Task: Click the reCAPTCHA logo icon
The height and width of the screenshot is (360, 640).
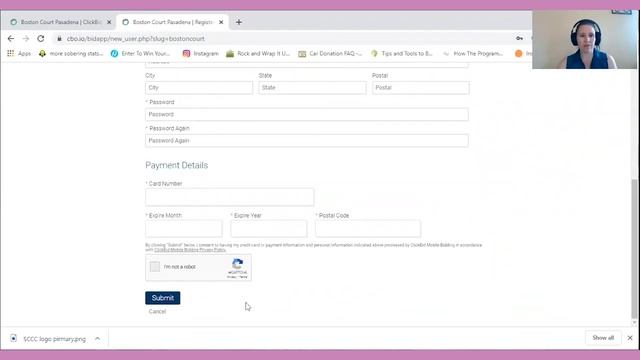Action: pos(238,264)
